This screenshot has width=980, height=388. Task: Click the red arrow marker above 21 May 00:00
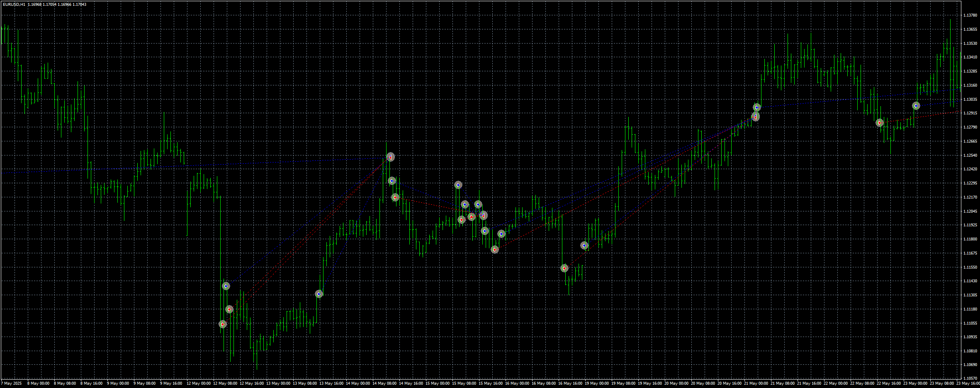click(x=756, y=117)
